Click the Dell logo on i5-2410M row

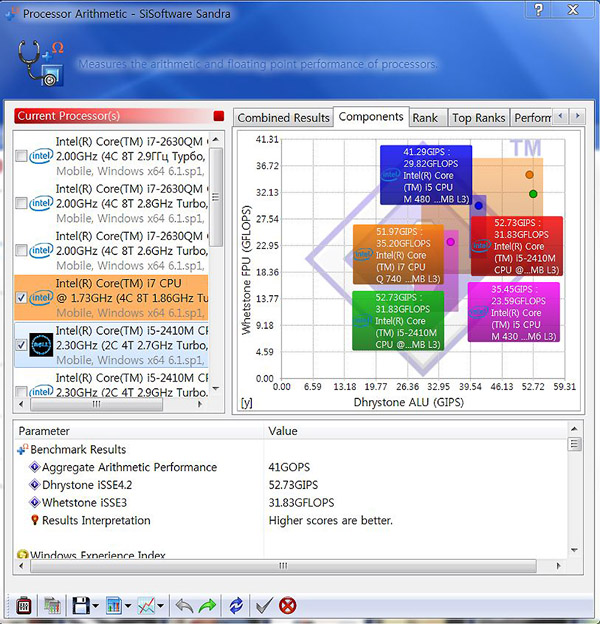coord(41,345)
